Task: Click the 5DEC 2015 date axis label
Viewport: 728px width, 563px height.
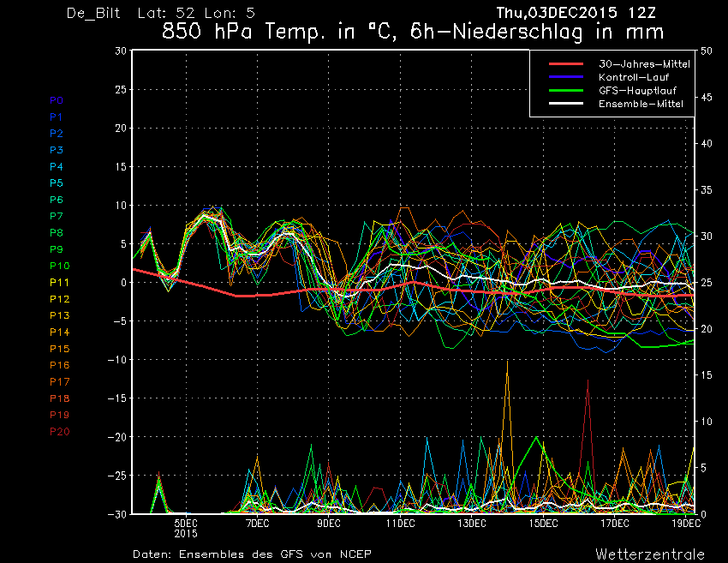Action: [x=186, y=528]
